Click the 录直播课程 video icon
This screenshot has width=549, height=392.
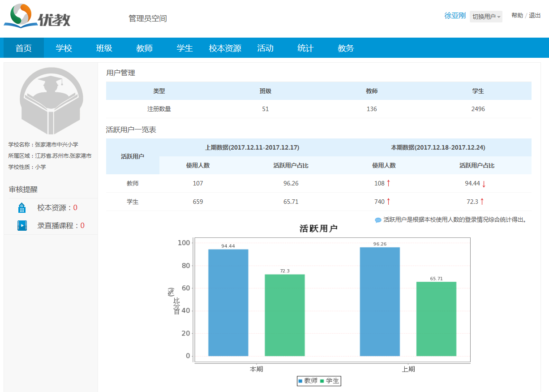[x=22, y=226]
